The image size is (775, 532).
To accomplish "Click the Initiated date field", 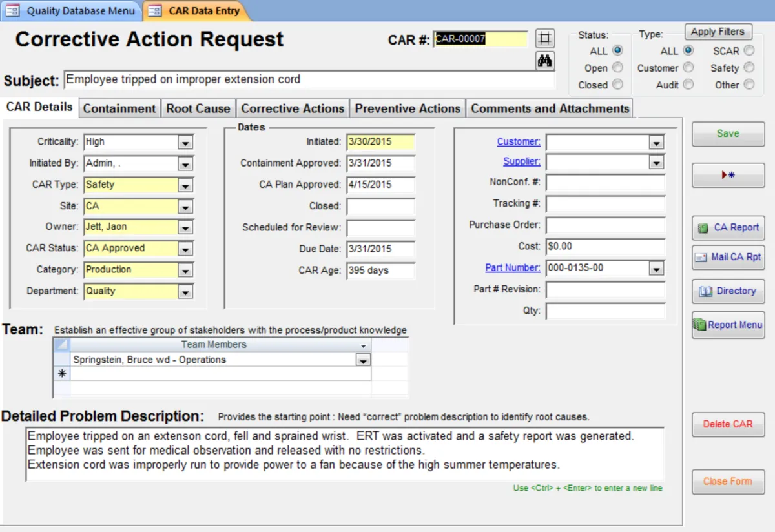I will pyautogui.click(x=380, y=142).
